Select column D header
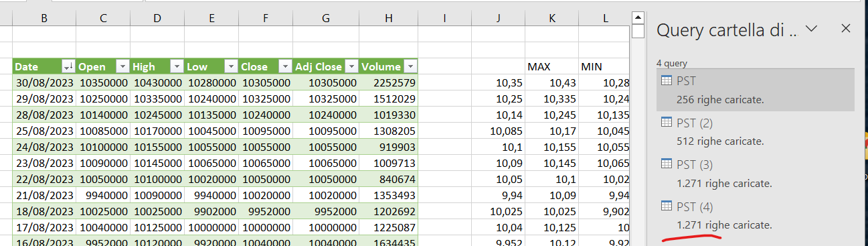The width and height of the screenshot is (868, 246). (x=157, y=19)
